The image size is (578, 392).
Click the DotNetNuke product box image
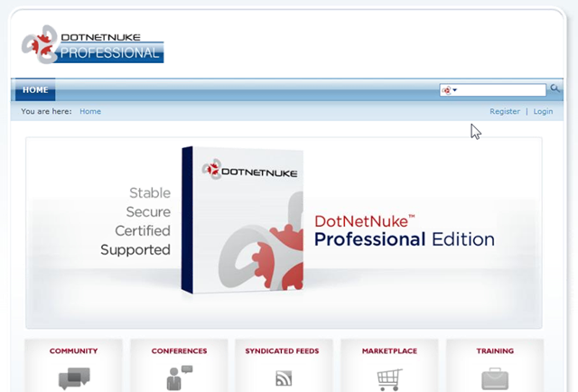(242, 219)
